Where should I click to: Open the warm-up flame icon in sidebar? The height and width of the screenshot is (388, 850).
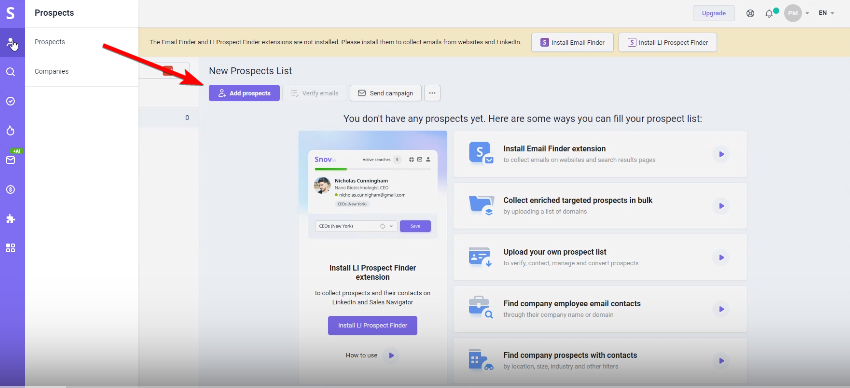pyautogui.click(x=10, y=131)
